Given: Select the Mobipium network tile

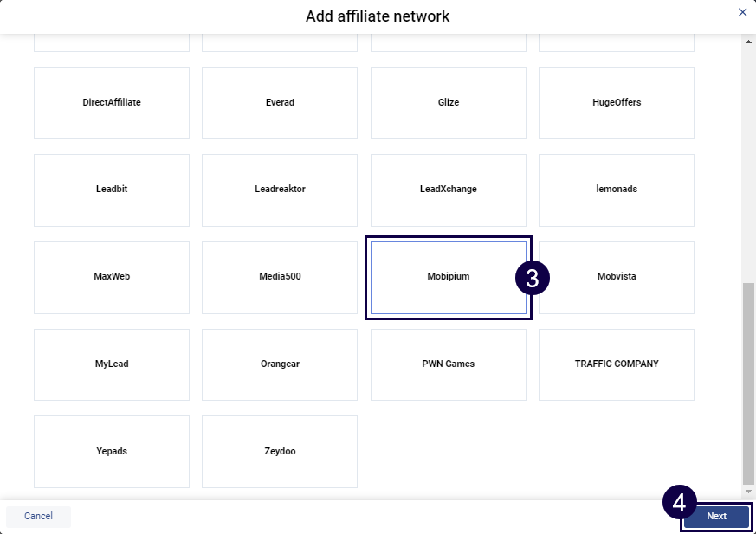Looking at the screenshot, I should [x=449, y=277].
